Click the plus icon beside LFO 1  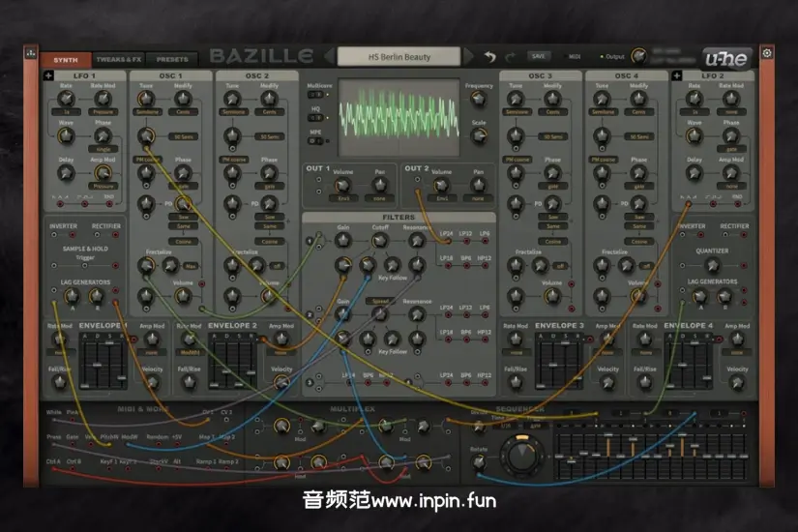pos(48,75)
